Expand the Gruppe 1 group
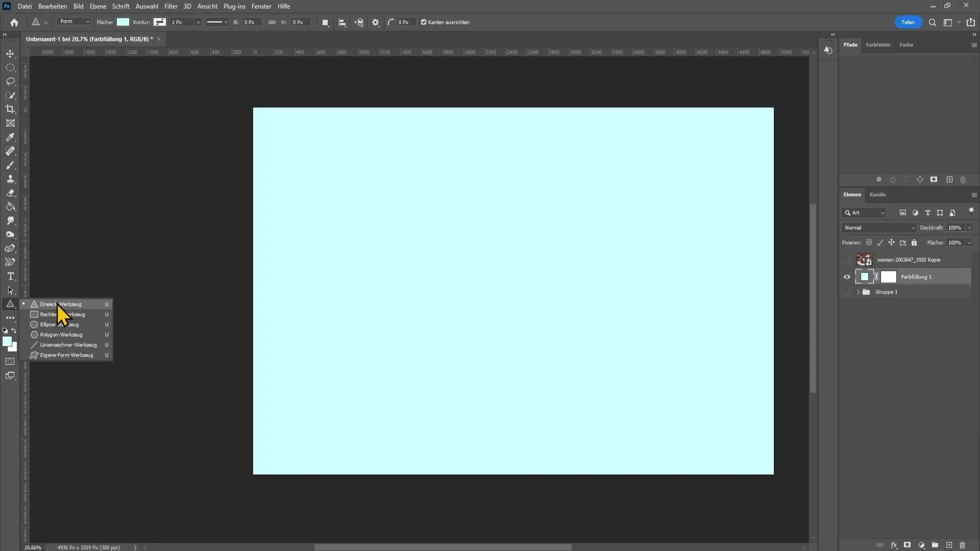Image resolution: width=980 pixels, height=551 pixels. pos(858,292)
